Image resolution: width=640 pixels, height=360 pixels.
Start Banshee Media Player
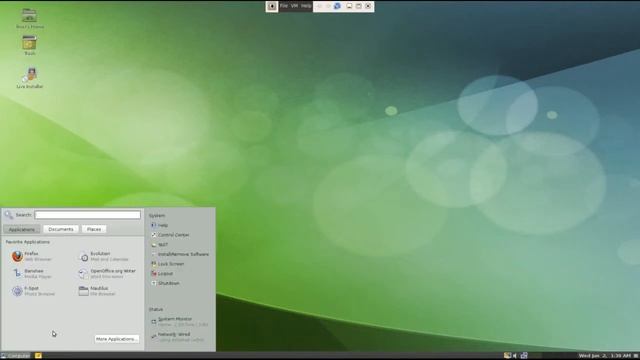[32, 273]
